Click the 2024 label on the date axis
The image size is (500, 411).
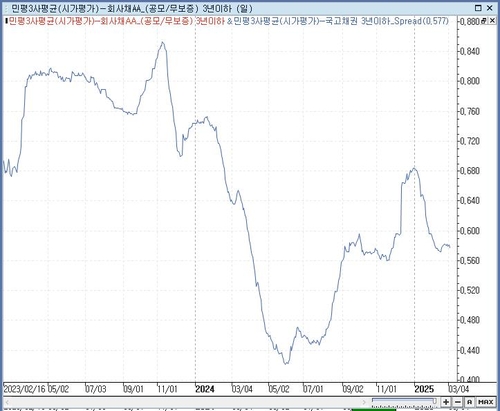[205, 389]
